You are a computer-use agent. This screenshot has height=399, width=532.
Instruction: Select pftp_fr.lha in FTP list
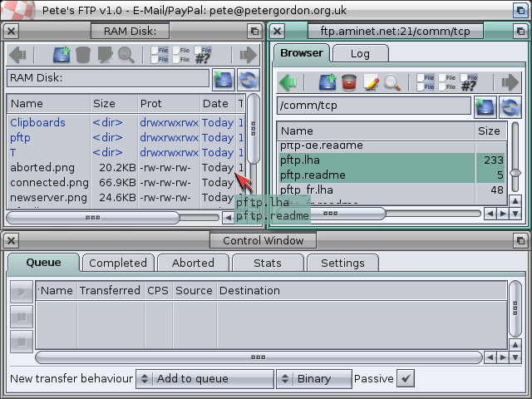[x=392, y=190]
